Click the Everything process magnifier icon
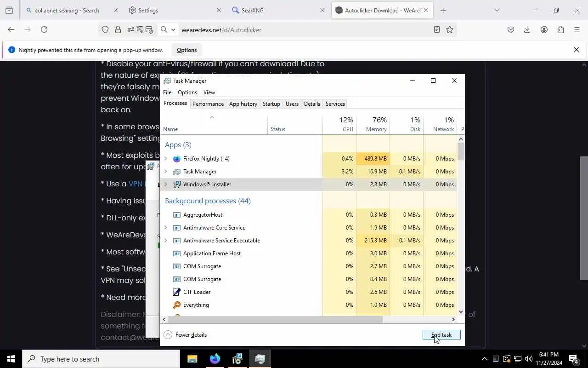Viewport: 588px width, 368px height. (177, 305)
